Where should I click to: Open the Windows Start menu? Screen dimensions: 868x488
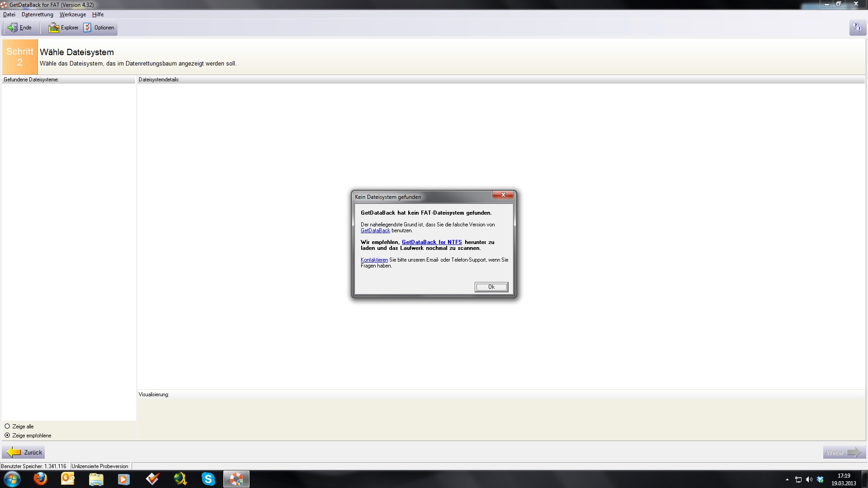click(12, 479)
